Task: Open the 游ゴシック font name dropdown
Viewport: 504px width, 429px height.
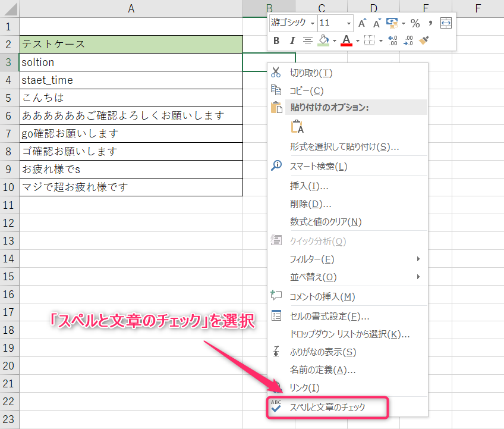Action: click(x=313, y=23)
